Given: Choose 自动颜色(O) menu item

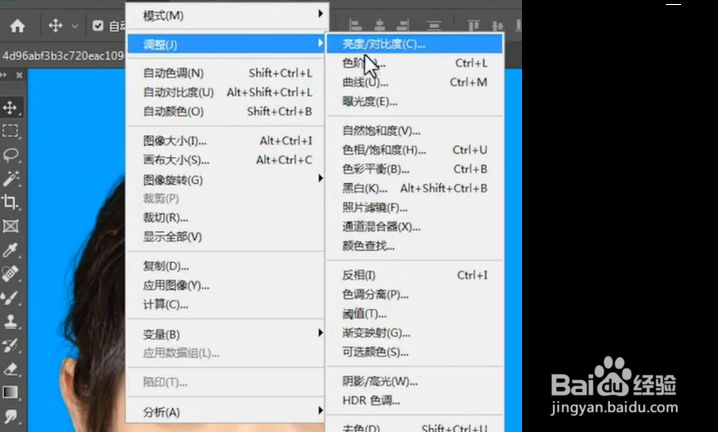Looking at the screenshot, I should tap(226, 112).
